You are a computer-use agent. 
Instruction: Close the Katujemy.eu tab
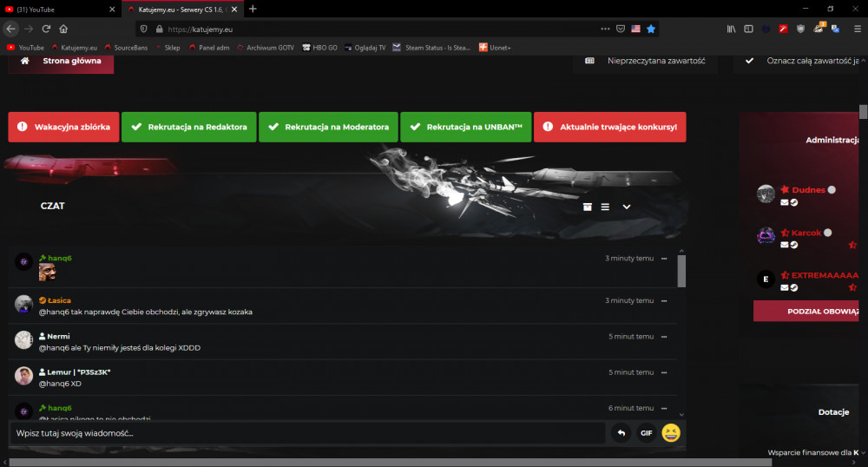tap(234, 10)
